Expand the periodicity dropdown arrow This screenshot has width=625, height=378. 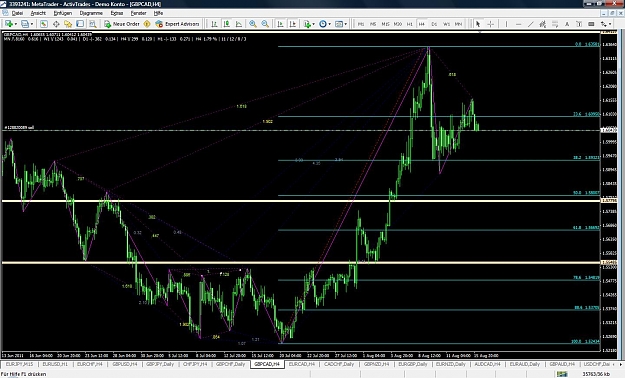click(330, 24)
